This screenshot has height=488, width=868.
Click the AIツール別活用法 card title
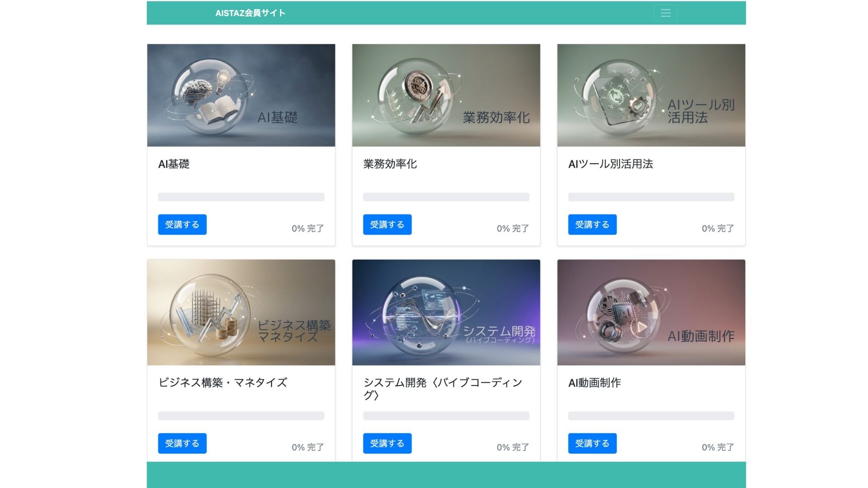point(610,164)
